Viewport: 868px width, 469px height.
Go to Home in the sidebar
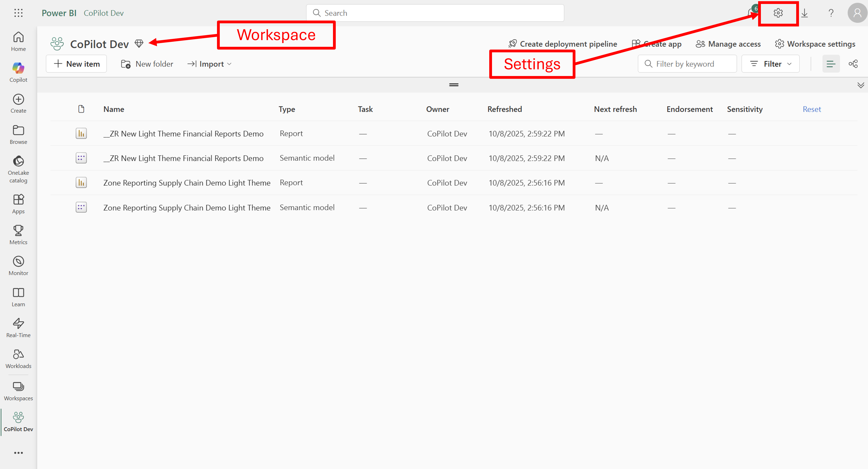coord(18,41)
